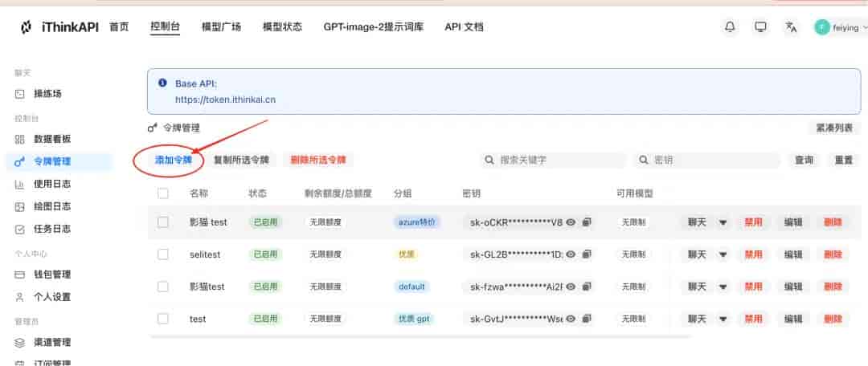Open 模型状态 in top navigation
This screenshot has height=366, width=868.
[282, 26]
